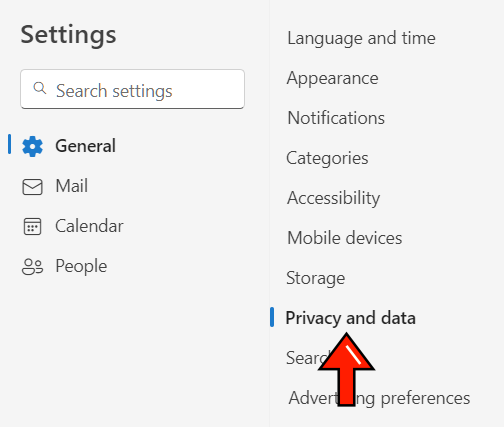Screen dimensions: 504x427
Task: Go to People settings category
Action: [81, 266]
